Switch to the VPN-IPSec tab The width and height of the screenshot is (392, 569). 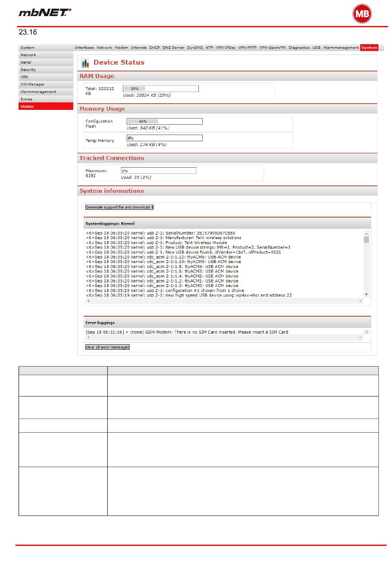point(226,47)
